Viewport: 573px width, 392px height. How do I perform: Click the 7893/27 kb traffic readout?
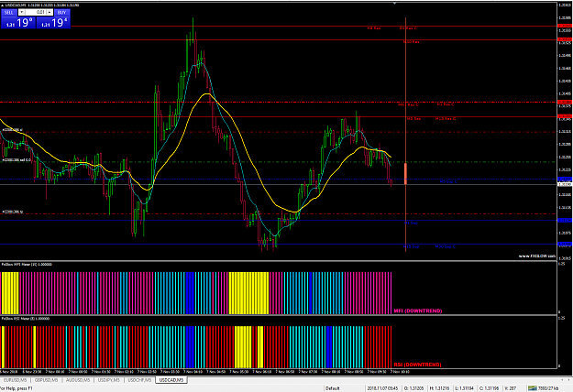coord(548,388)
